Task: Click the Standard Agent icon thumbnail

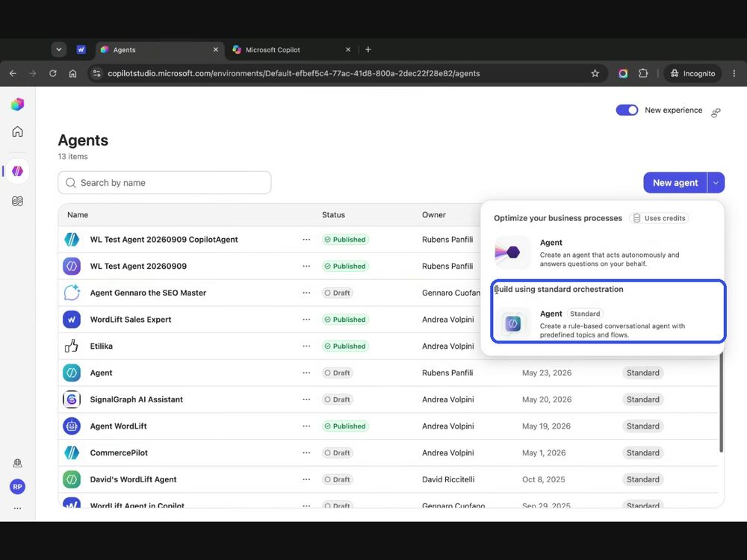Action: (512, 324)
